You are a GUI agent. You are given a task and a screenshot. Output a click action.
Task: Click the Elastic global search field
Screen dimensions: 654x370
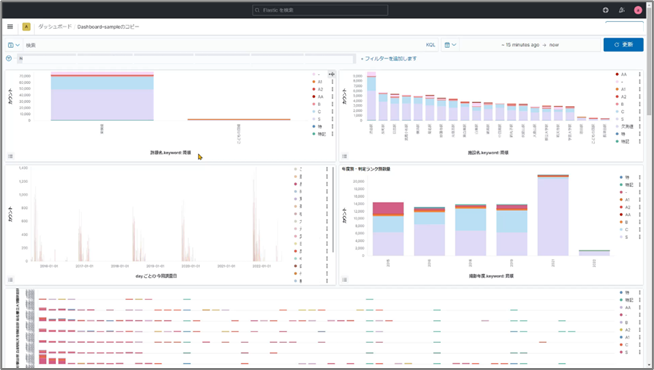tap(320, 10)
